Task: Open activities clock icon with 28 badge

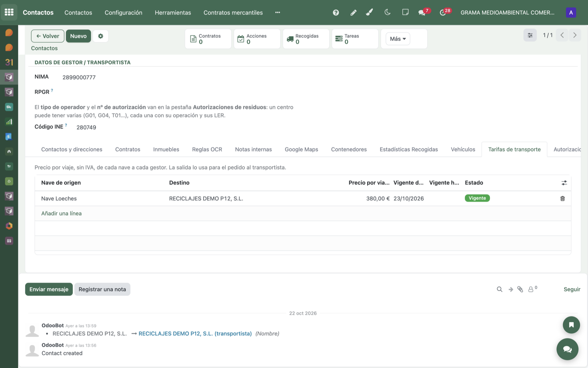Action: pyautogui.click(x=445, y=12)
